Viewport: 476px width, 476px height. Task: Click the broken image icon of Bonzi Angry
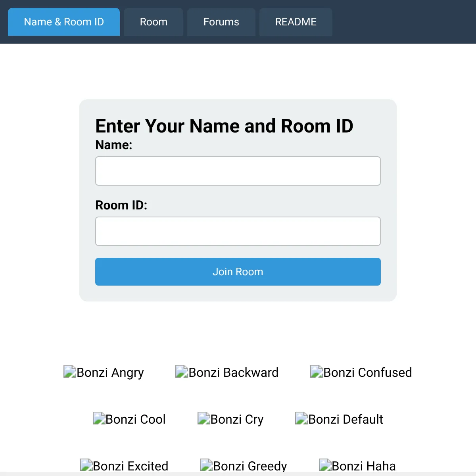[70, 372]
